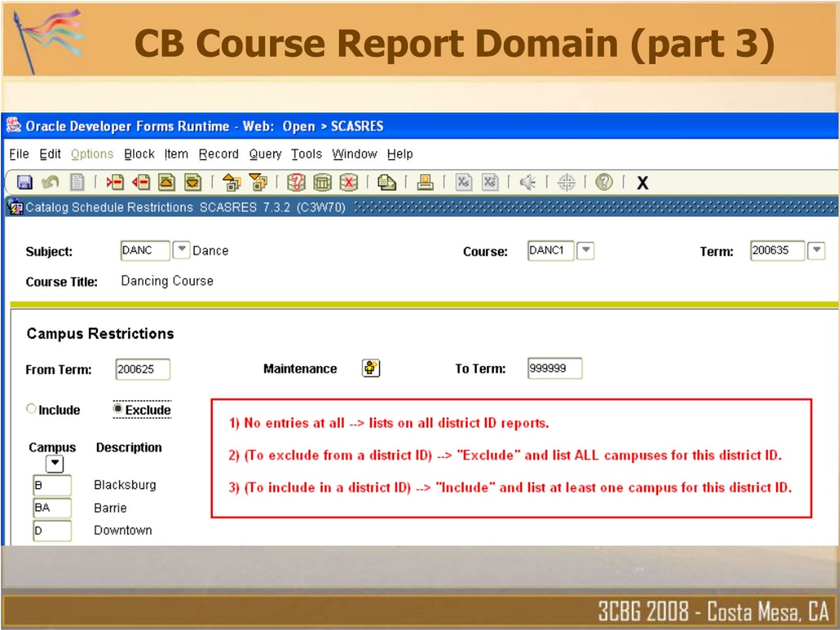
Task: Open the Query menu
Action: click(265, 154)
